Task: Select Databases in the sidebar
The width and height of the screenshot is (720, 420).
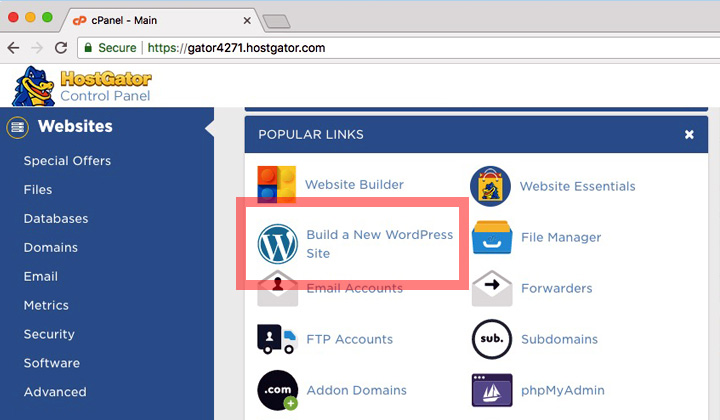Action: point(56,218)
